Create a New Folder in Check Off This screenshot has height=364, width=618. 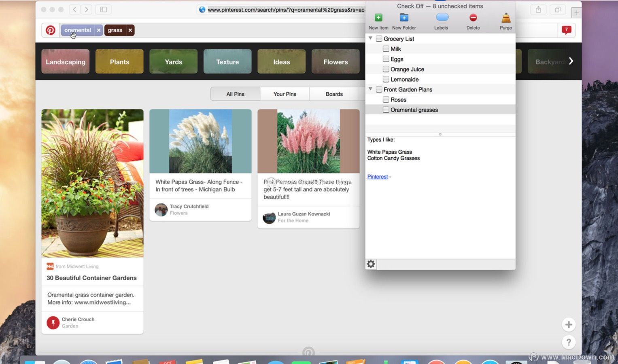(404, 18)
